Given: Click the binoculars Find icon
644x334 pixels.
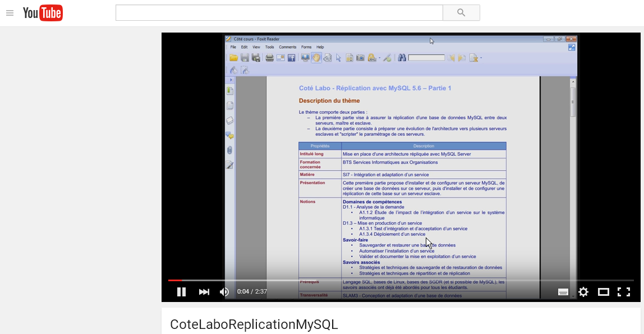Looking at the screenshot, I should tap(402, 58).
